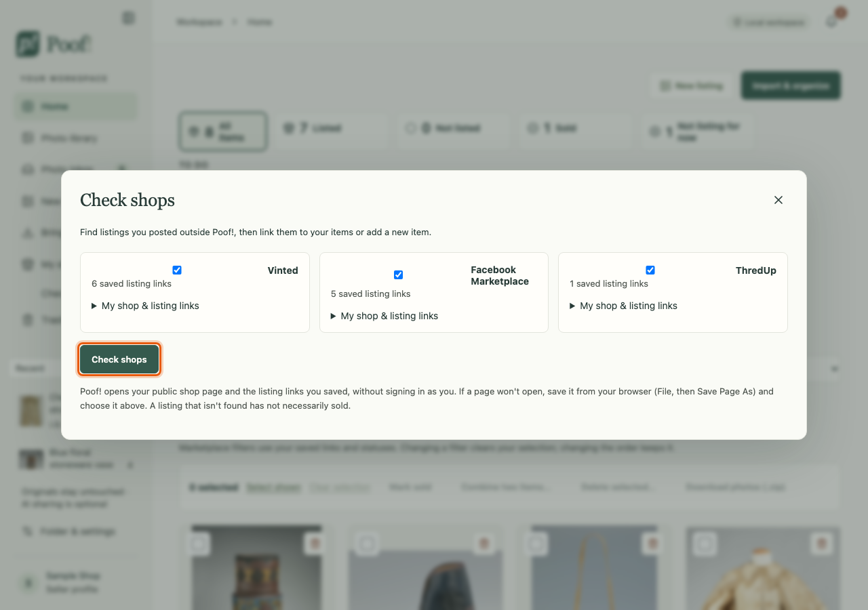Click the trash icon on the first item card

314,543
